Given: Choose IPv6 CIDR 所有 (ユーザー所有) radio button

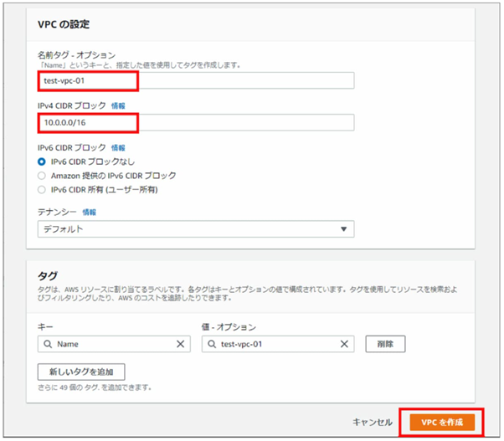Looking at the screenshot, I should pyautogui.click(x=43, y=190).
